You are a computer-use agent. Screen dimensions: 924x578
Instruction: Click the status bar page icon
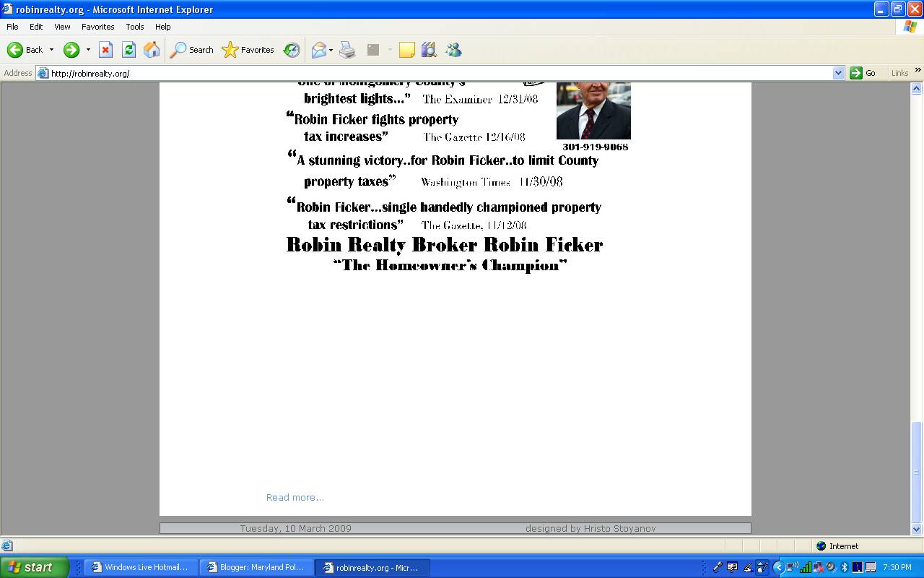click(x=6, y=546)
